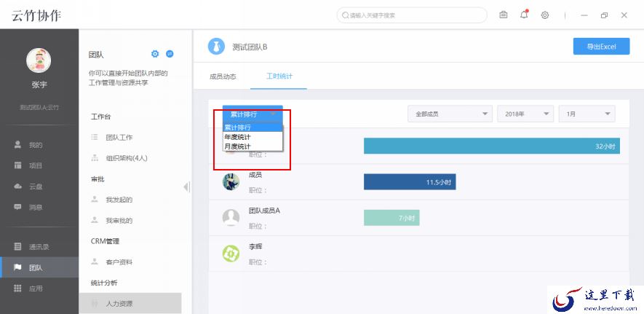Select 人力资源 under 统计分析
The image size is (644, 314).
pos(130,304)
